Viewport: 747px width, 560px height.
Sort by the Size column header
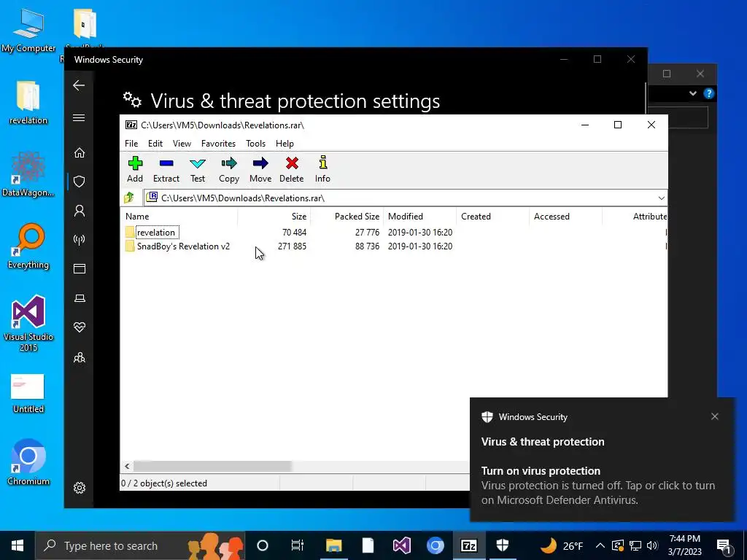point(274,216)
